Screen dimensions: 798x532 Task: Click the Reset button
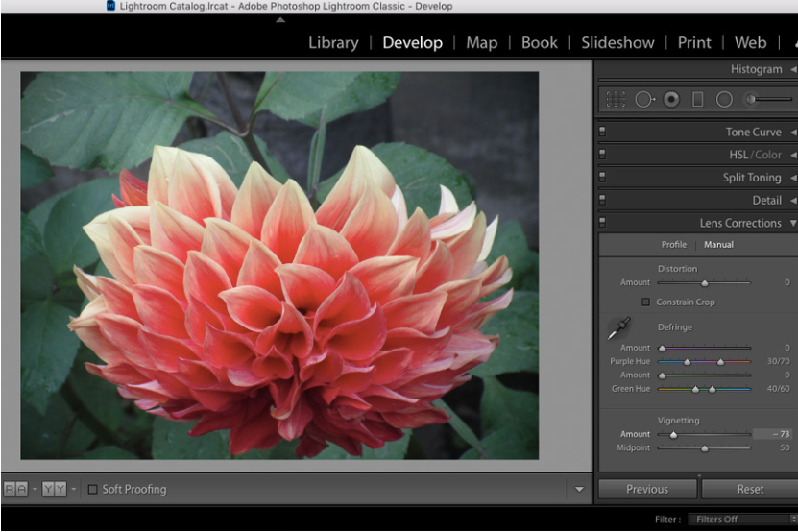pos(750,489)
